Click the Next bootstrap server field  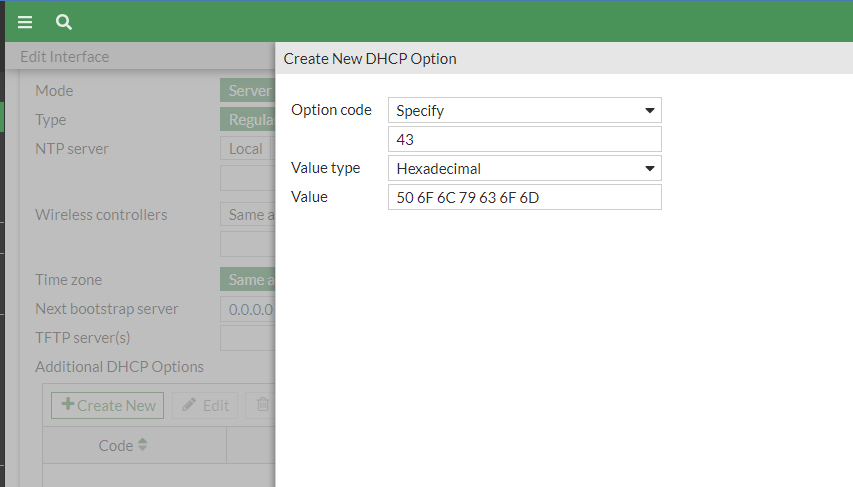pyautogui.click(x=248, y=309)
